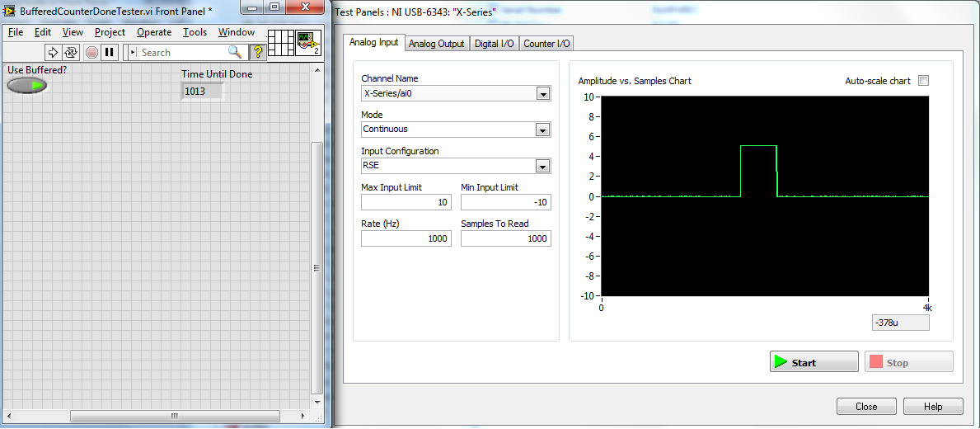Switch to the Digital I/O tab
This screenshot has height=429, width=980.
(494, 43)
